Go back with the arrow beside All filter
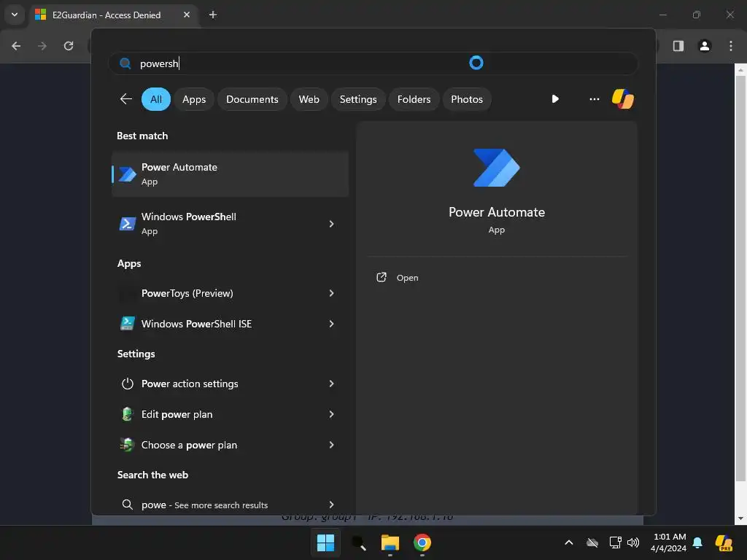Viewport: 747px width, 560px height. pos(125,99)
